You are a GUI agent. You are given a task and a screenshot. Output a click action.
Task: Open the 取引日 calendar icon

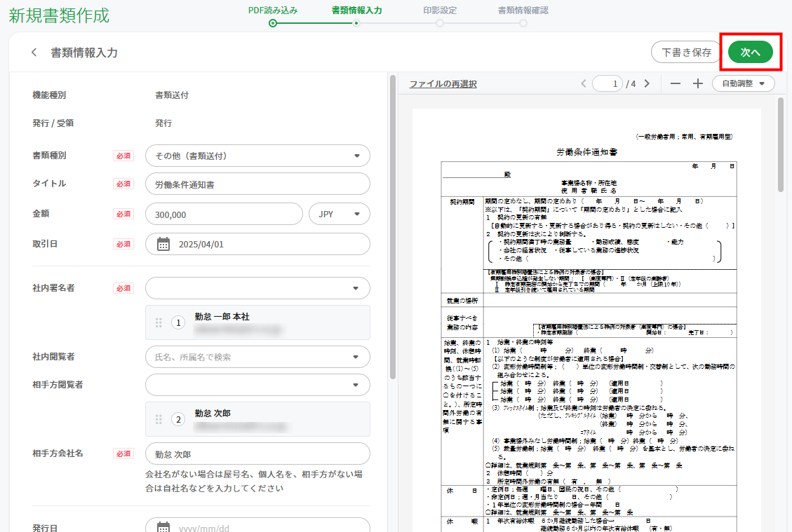[x=163, y=245]
